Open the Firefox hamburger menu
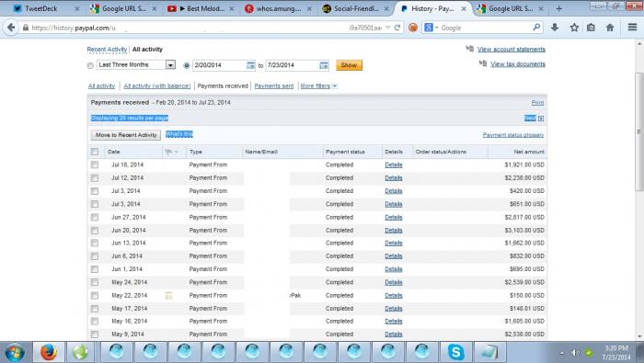 633,28
